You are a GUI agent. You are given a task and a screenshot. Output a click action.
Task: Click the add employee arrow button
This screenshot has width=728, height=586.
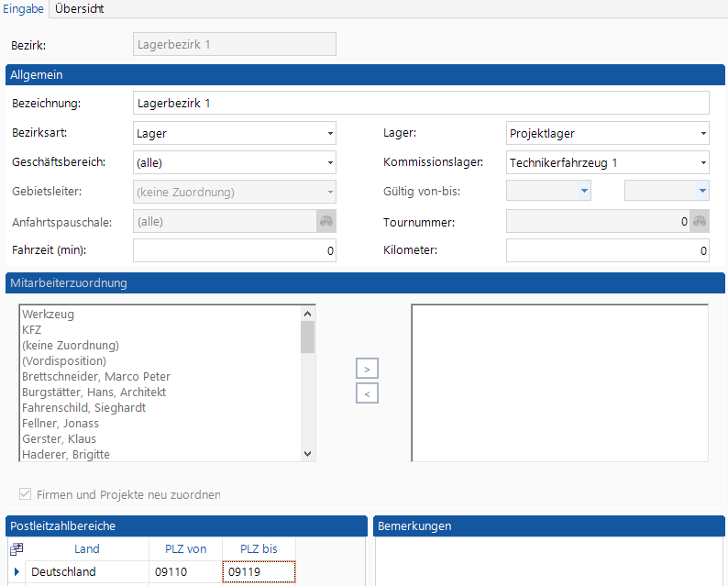(367, 369)
